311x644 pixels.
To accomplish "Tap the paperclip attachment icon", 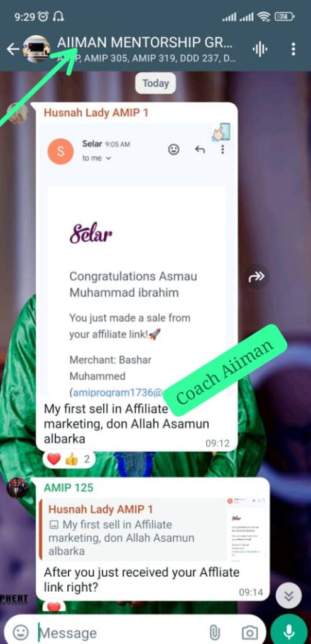I will point(215,633).
